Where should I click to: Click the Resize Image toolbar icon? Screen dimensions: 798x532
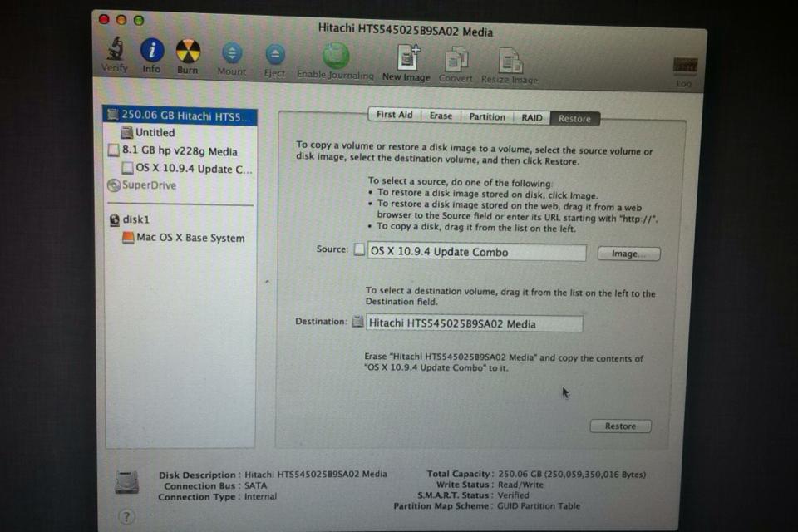510,61
